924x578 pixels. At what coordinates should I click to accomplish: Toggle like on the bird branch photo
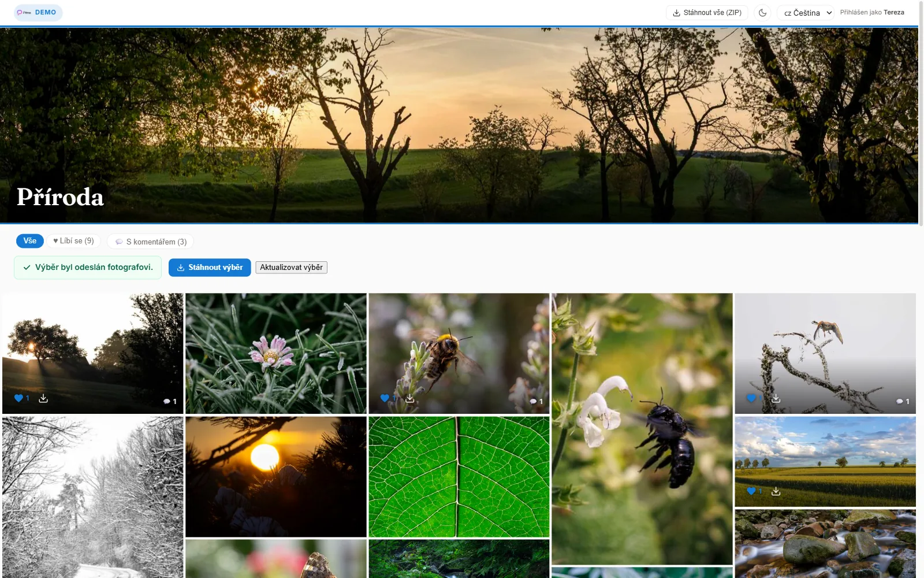(751, 398)
